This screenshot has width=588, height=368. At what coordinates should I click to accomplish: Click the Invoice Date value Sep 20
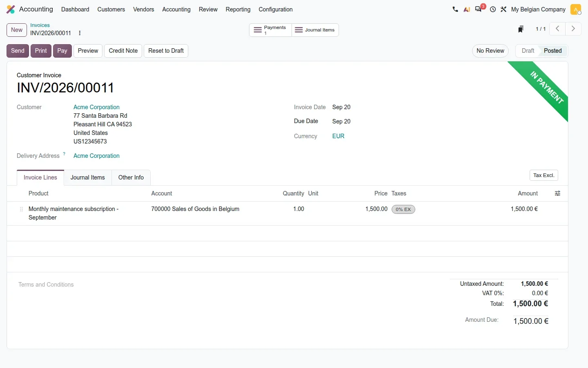(x=341, y=107)
